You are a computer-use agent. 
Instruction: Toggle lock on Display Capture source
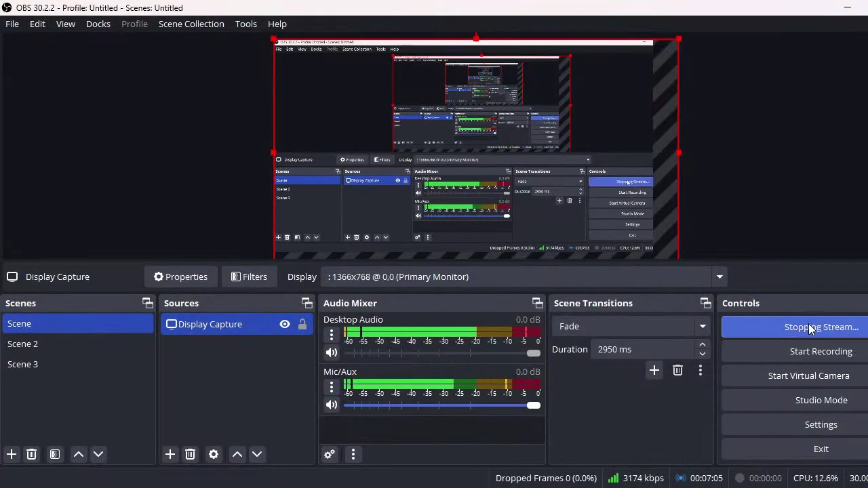(302, 324)
